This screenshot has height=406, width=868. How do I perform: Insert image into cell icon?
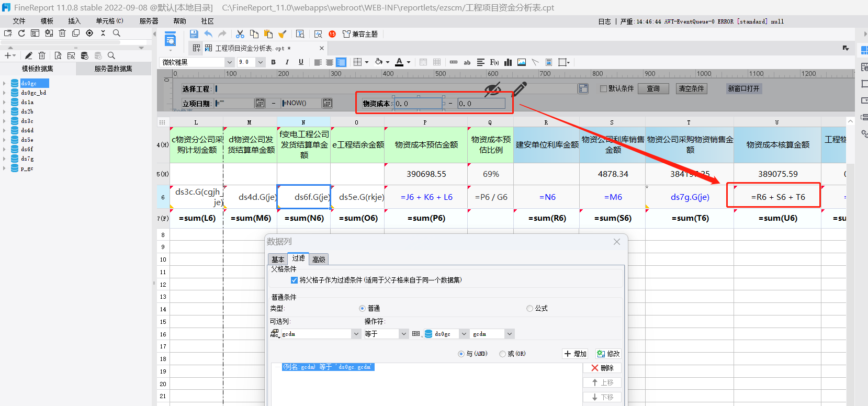[x=522, y=62]
